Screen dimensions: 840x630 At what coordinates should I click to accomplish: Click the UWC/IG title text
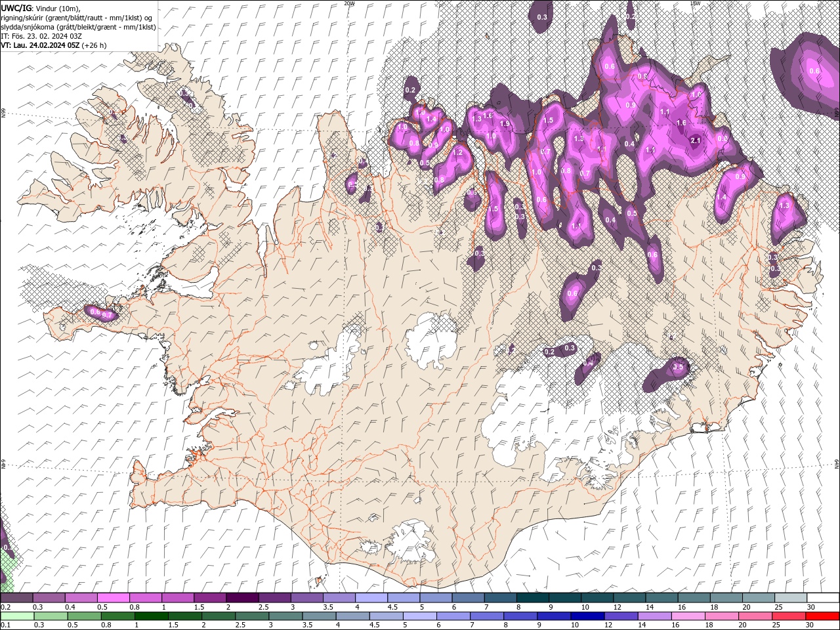[16, 7]
